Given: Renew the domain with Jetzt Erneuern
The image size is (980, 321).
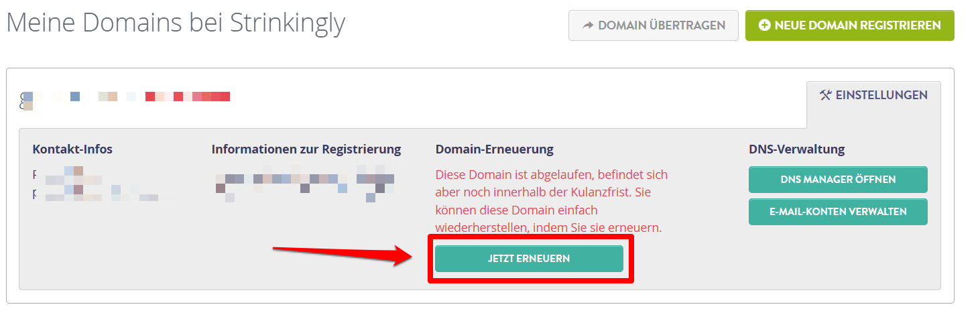Looking at the screenshot, I should [529, 259].
